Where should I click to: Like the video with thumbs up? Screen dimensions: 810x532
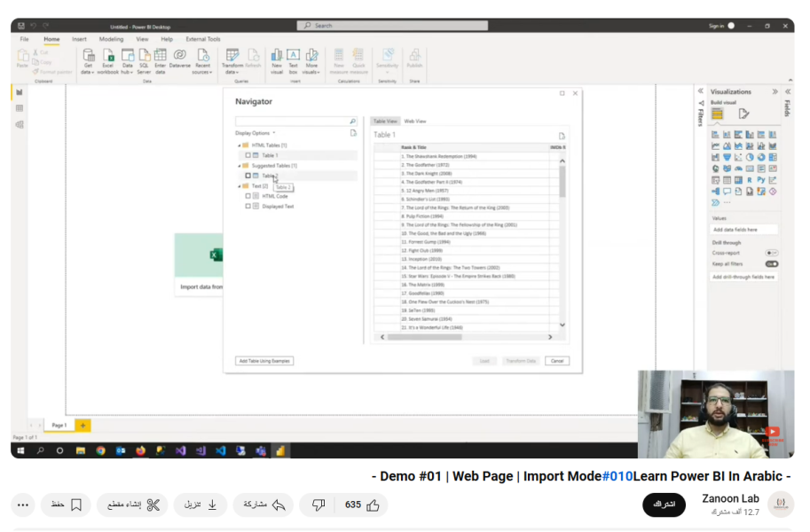[374, 505]
